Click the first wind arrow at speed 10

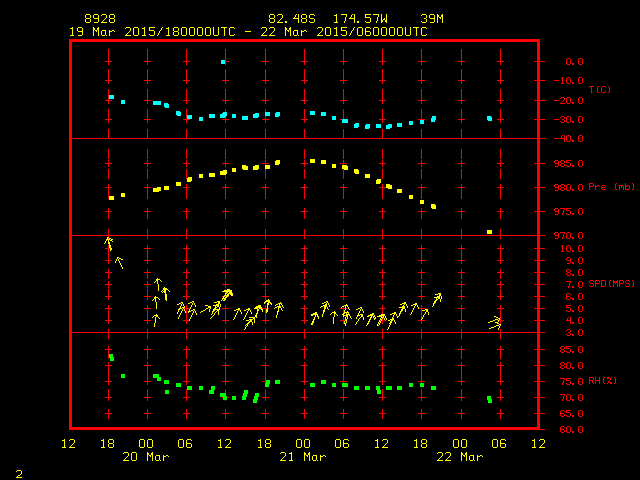pyautogui.click(x=109, y=243)
